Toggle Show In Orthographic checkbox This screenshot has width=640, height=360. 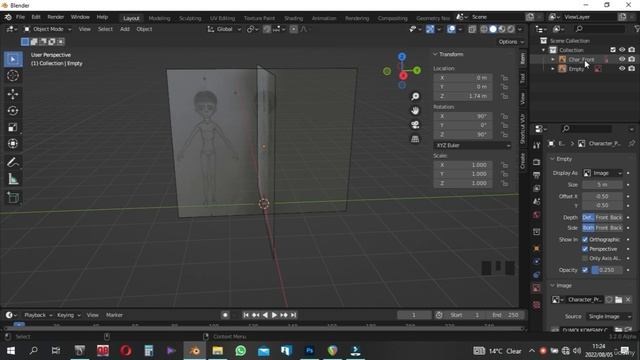tap(585, 240)
